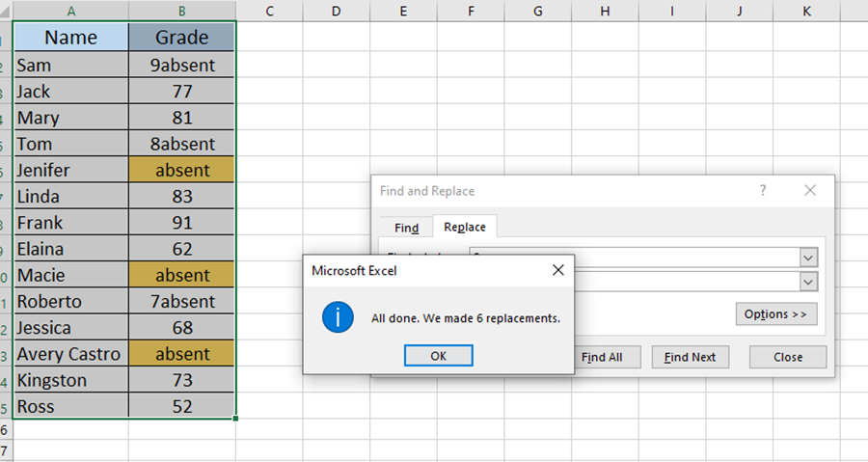Viewport: 868px width, 462px height.
Task: Select the cell containing Sam
Action: pyautogui.click(x=70, y=65)
